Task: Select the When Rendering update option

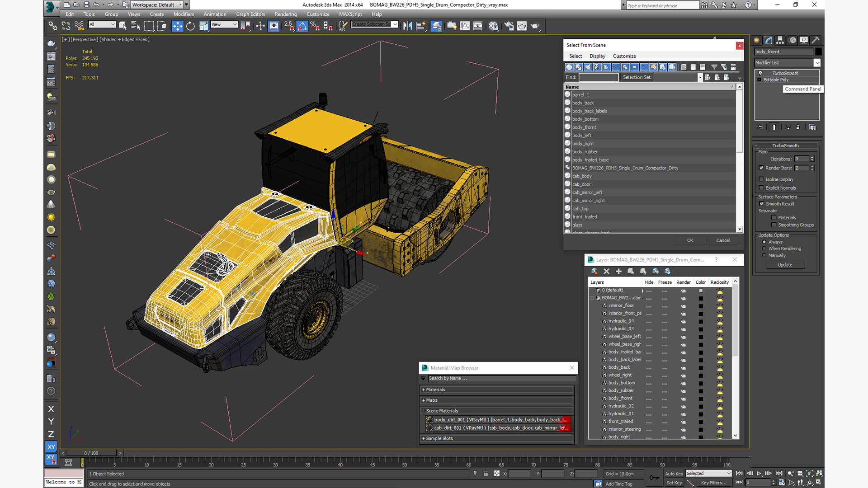Action: coord(764,249)
